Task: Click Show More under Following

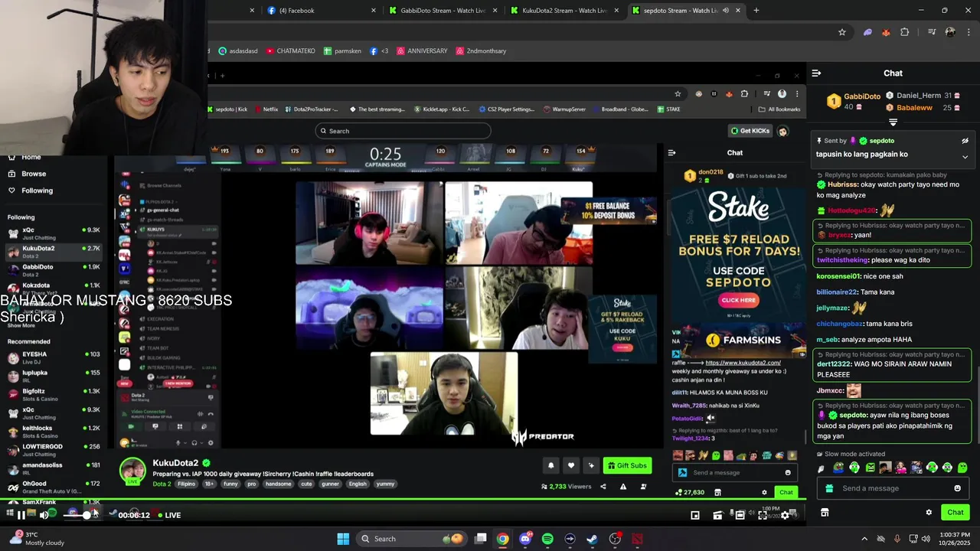Action: 21,325
